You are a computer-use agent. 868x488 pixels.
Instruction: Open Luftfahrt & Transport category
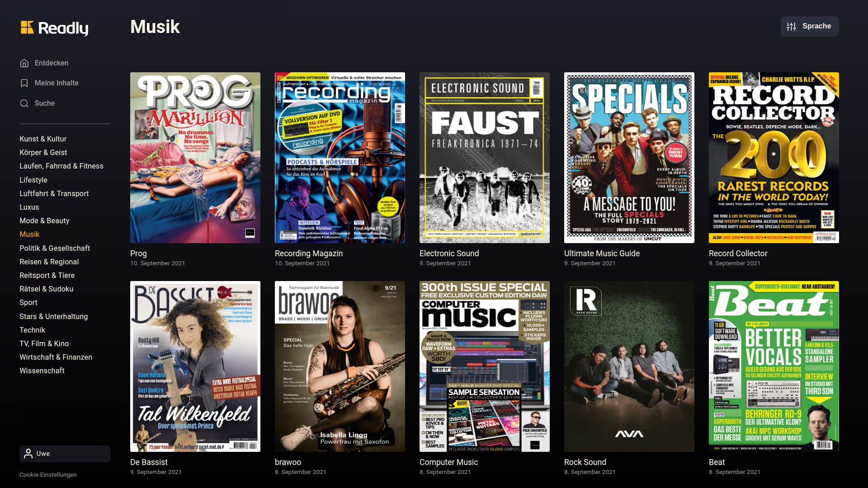[54, 193]
